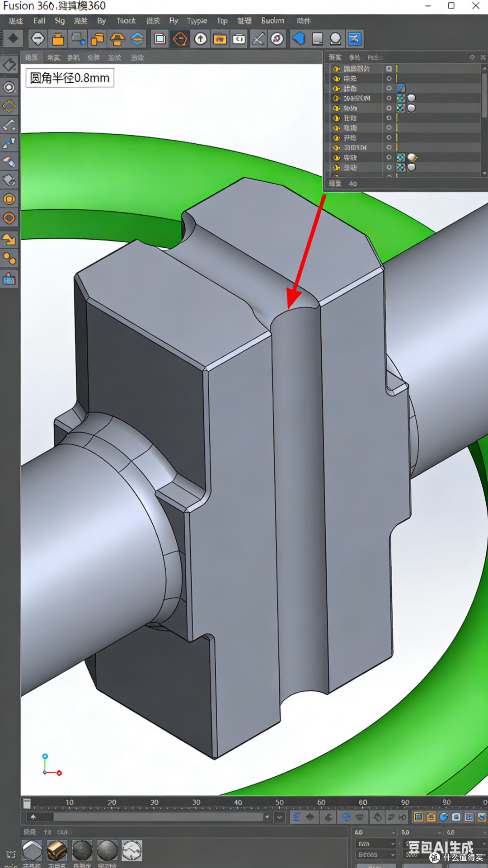Select the blue briefcase sidebar tool
The width and height of the screenshot is (488, 868).
coord(9,279)
